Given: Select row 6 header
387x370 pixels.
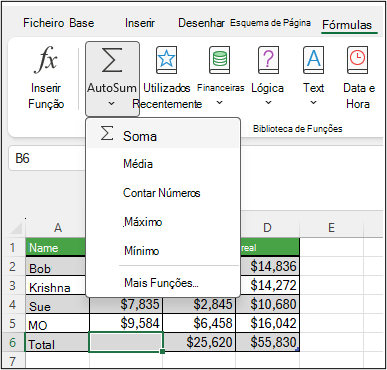Looking at the screenshot, I should click(12, 342).
